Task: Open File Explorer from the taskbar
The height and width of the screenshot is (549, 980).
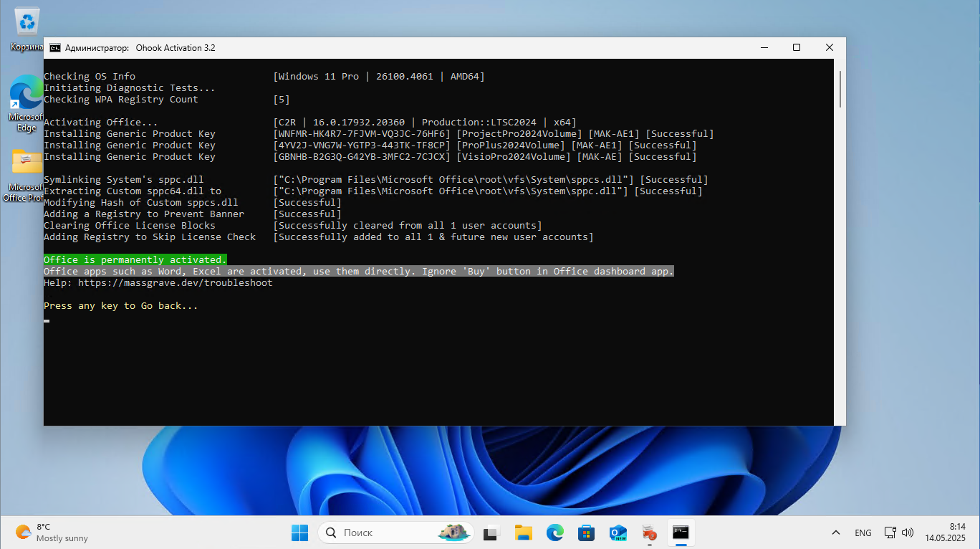Action: pyautogui.click(x=523, y=533)
